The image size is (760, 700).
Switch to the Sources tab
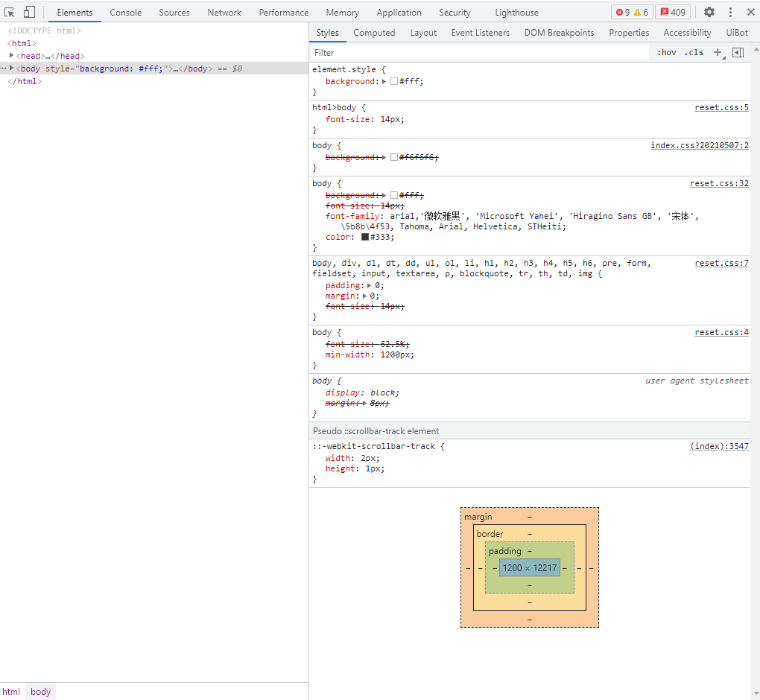click(174, 13)
